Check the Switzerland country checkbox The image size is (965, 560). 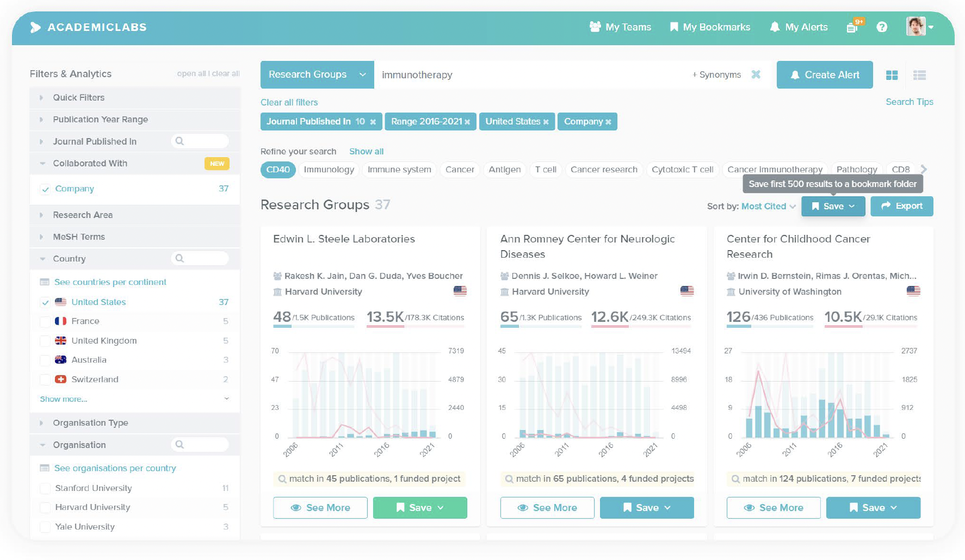click(x=46, y=379)
